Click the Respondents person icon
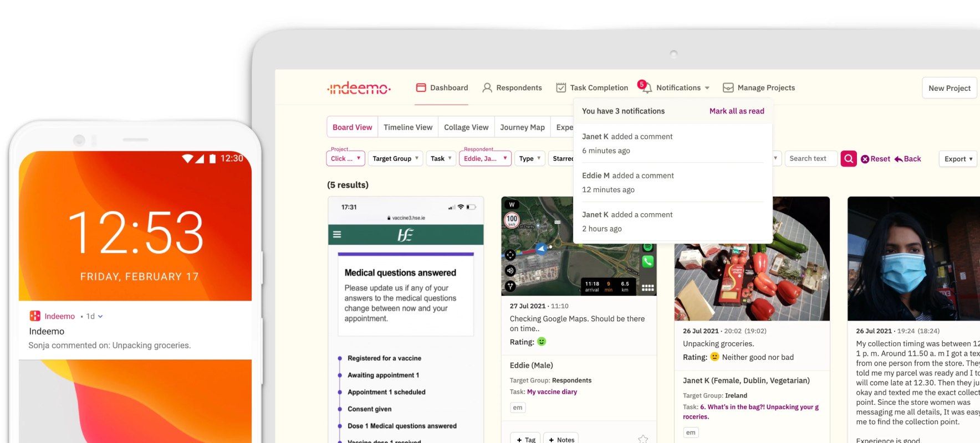Image resolution: width=980 pixels, height=443 pixels. coord(487,87)
